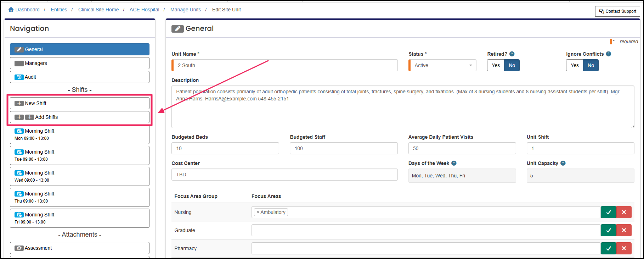644x259 pixels.
Task: Open Morning Shift Thu 09:00 - 13:00
Action: pos(80,197)
